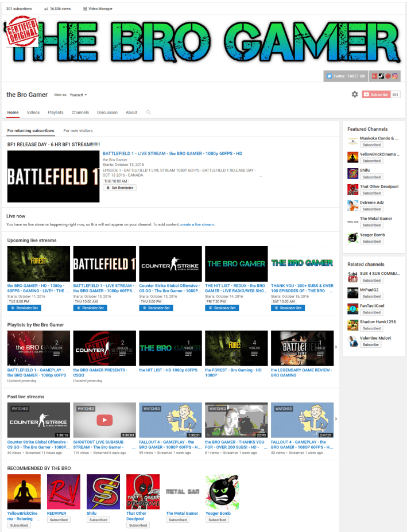Viewport: 407px width, 532px height.
Task: Click Set Reminder on featured BF1 stream
Action: click(x=119, y=188)
